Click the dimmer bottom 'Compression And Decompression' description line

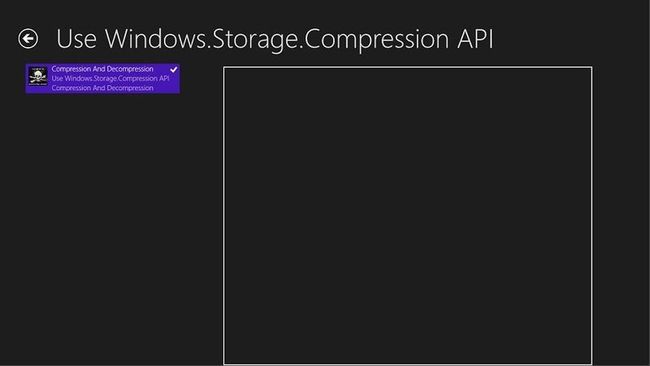[x=102, y=88]
